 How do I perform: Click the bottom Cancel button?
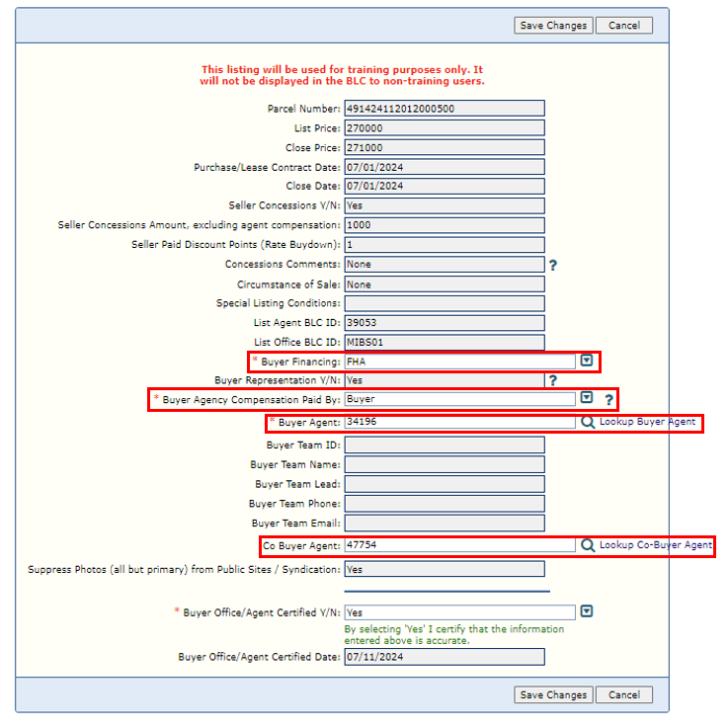click(x=624, y=695)
